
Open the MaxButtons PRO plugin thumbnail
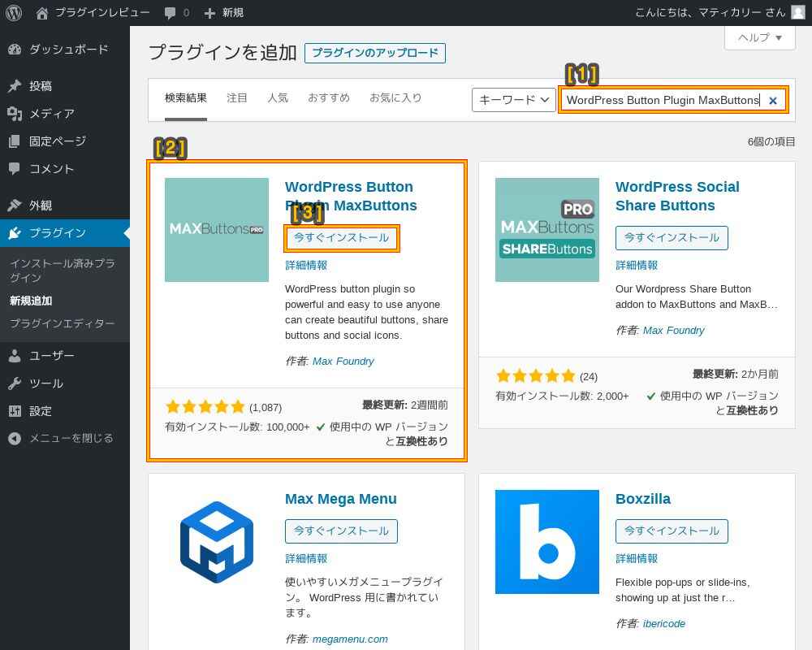point(217,230)
